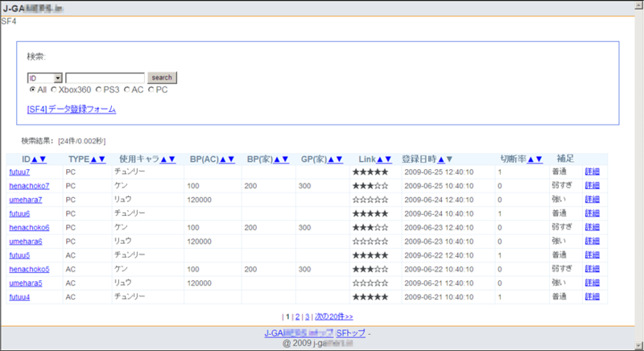Sort 登録日時 column ascending arrow
This screenshot has width=644, height=351.
[441, 159]
